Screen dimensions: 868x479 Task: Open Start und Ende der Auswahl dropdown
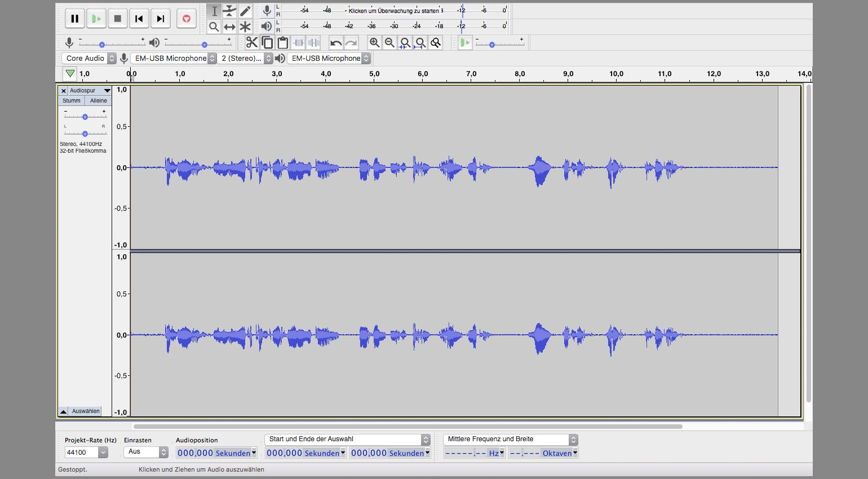click(x=347, y=439)
